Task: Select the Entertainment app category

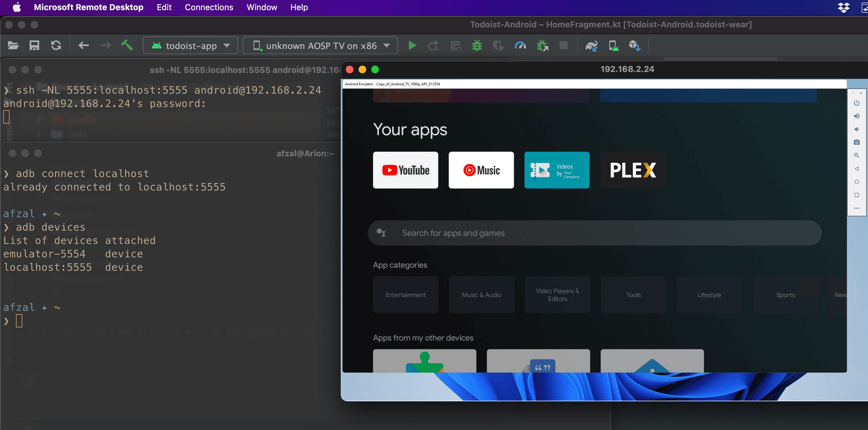Action: [405, 295]
